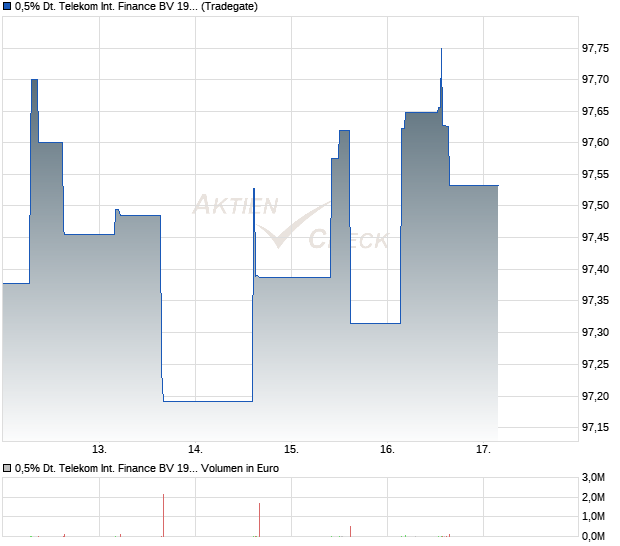Viewport: 620px width, 546px height.
Task: Click the 97,40 price axis label
Action: pyautogui.click(x=595, y=269)
